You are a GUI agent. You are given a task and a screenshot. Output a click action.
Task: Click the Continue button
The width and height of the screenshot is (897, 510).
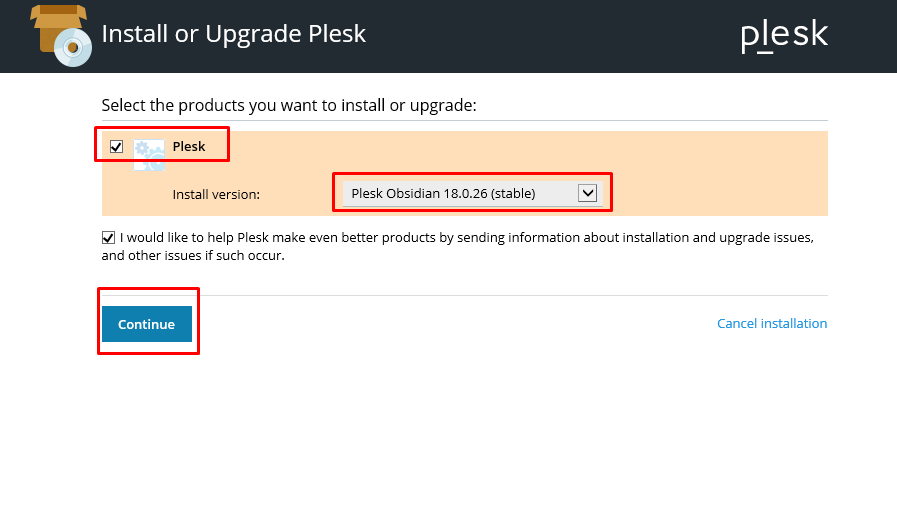(x=147, y=324)
